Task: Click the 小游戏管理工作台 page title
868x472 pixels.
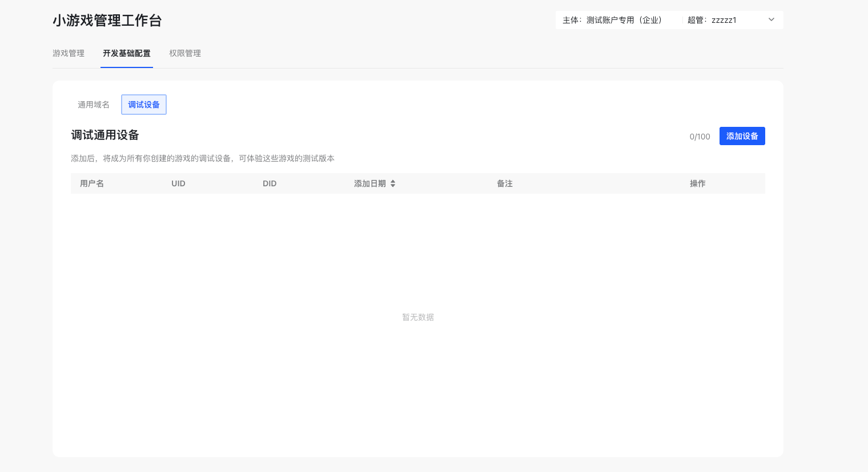Action: coord(107,21)
